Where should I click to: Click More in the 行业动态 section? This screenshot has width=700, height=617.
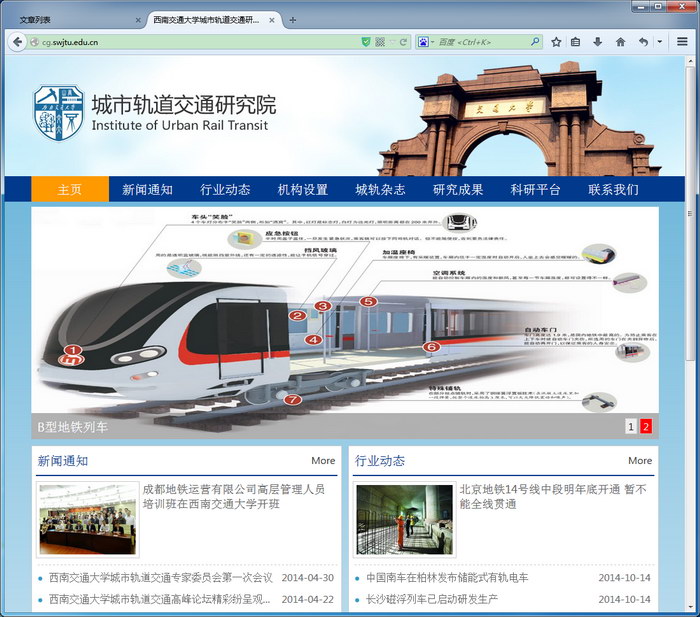coord(640,460)
